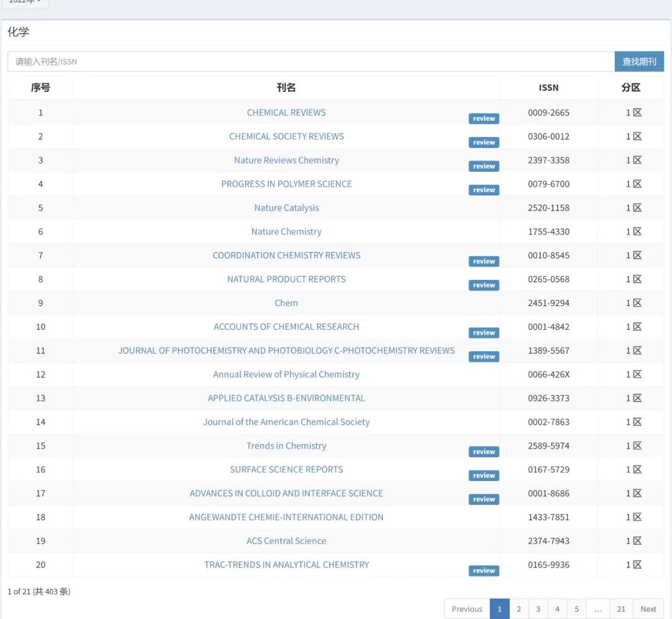
Task: Sort by the 分区 column header
Action: click(x=630, y=88)
